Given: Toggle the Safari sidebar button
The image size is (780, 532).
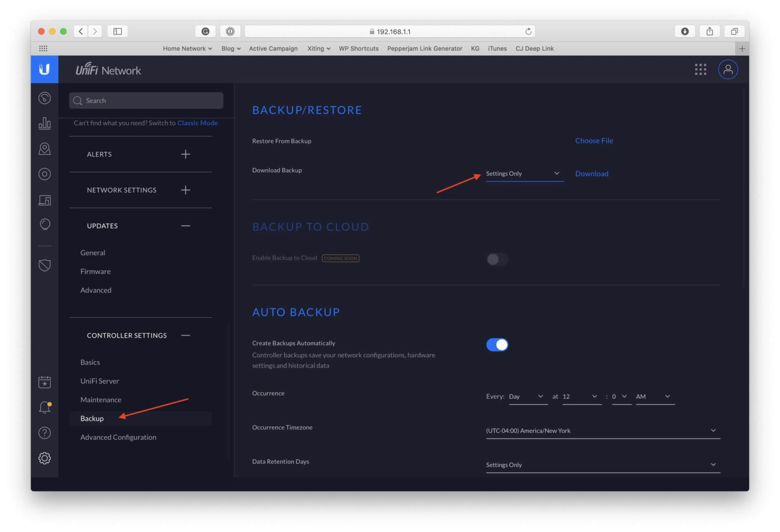Looking at the screenshot, I should tap(117, 31).
